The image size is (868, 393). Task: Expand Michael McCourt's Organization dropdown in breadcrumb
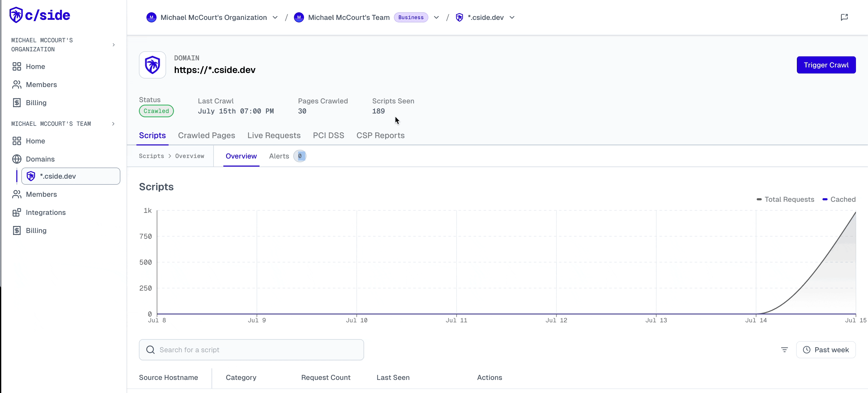pyautogui.click(x=275, y=18)
